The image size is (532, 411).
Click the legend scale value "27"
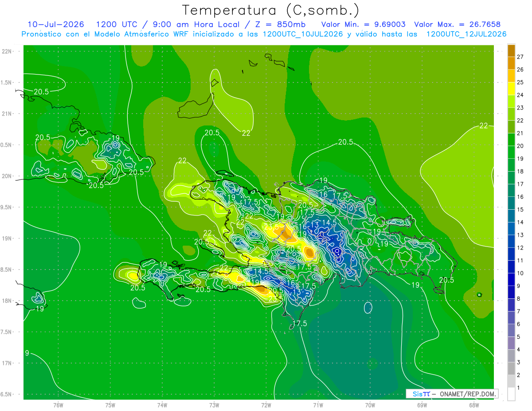point(520,57)
